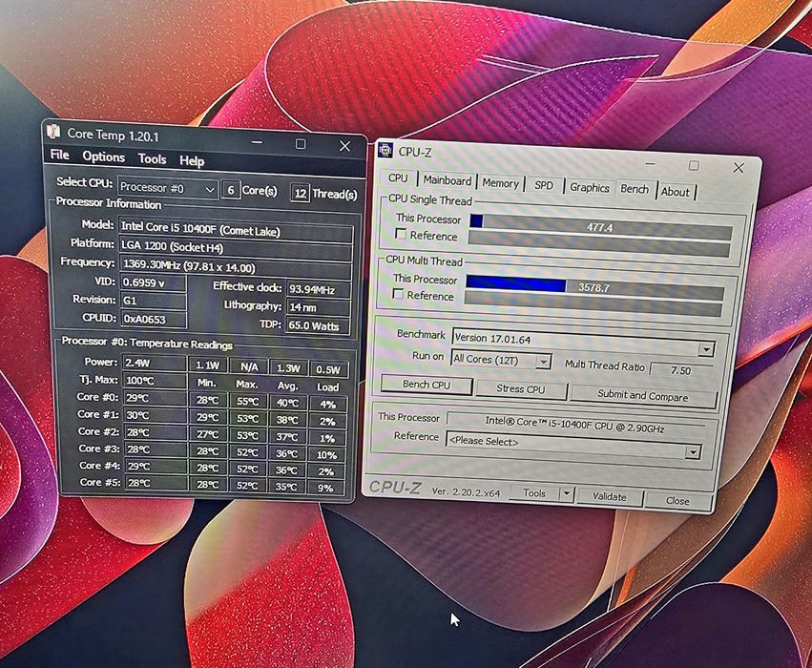
Task: Minimize the CPU-Z window
Action: click(651, 163)
